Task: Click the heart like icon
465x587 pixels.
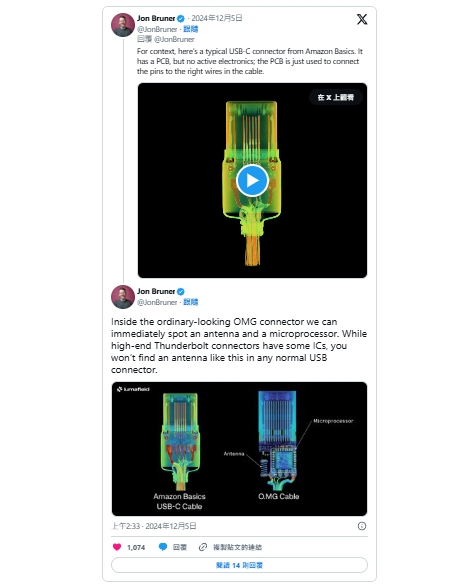Action: (x=117, y=547)
